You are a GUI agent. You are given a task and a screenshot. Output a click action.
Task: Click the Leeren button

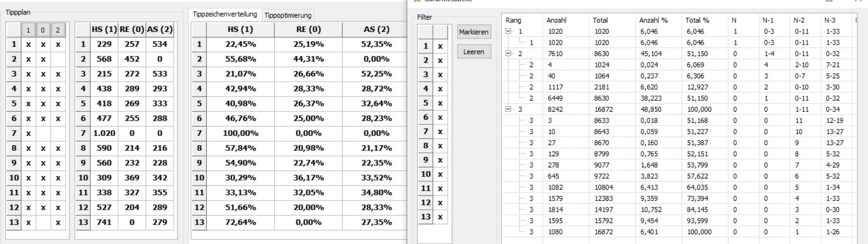coord(474,52)
